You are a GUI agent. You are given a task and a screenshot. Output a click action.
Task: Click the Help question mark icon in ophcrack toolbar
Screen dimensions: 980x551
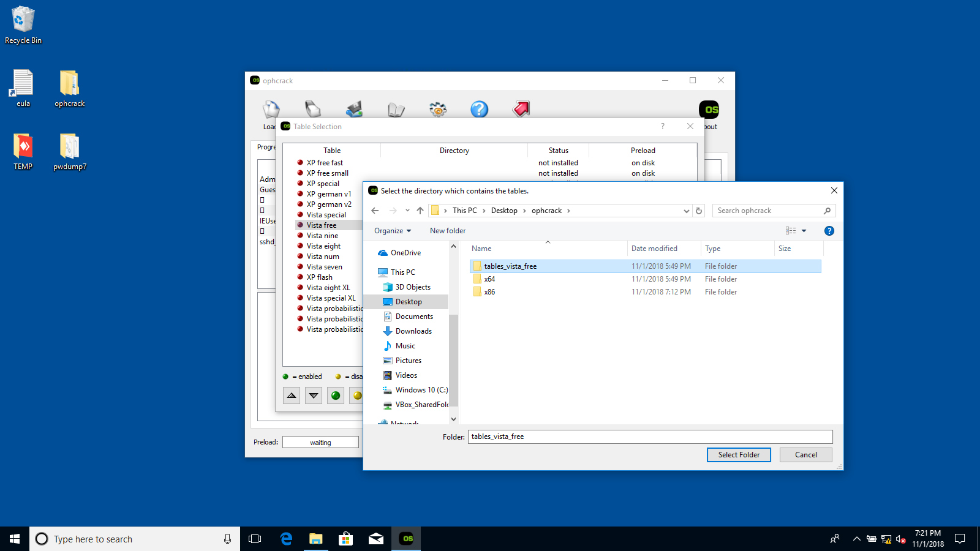(x=479, y=109)
